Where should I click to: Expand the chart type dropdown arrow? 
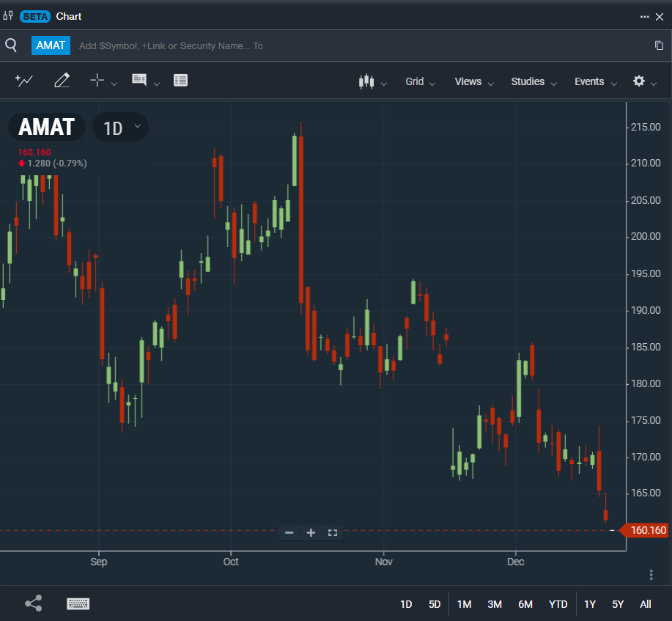point(384,84)
